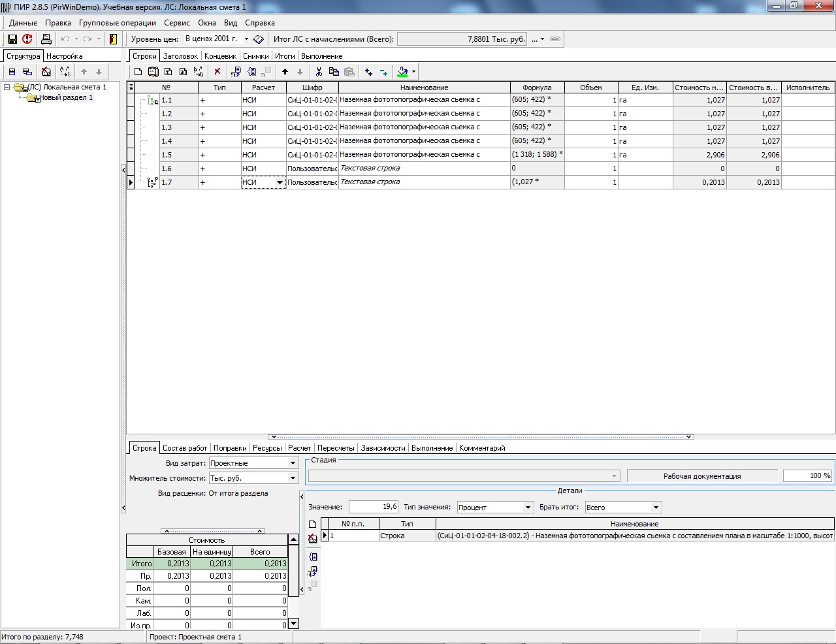Viewport: 836px width, 644px height.
Task: Switch to the Концевик tab
Action: pos(220,56)
